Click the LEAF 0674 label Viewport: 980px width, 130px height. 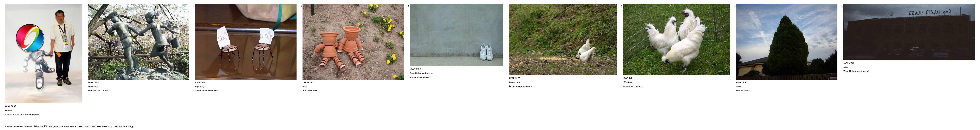pos(201,82)
